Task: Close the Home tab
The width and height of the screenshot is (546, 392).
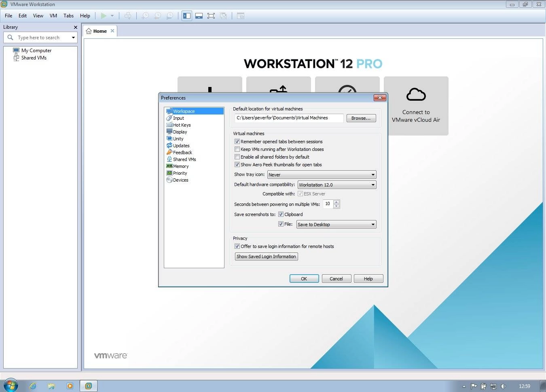Action: point(112,31)
